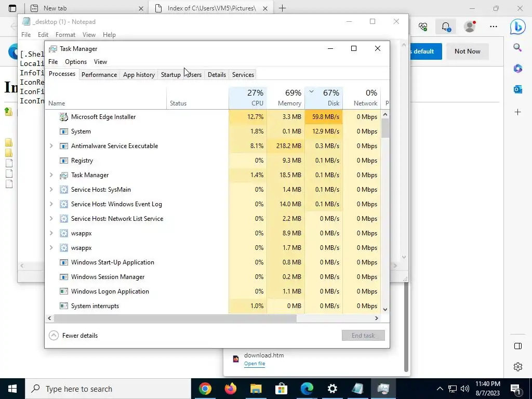Open a new Edge tab with plus
Image resolution: width=532 pixels, height=399 pixels.
(x=282, y=8)
